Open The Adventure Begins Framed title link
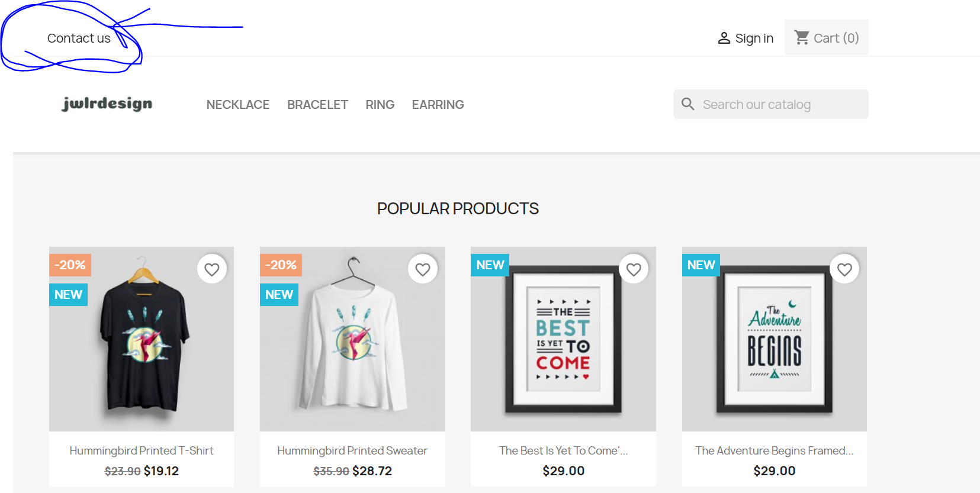 coord(775,450)
